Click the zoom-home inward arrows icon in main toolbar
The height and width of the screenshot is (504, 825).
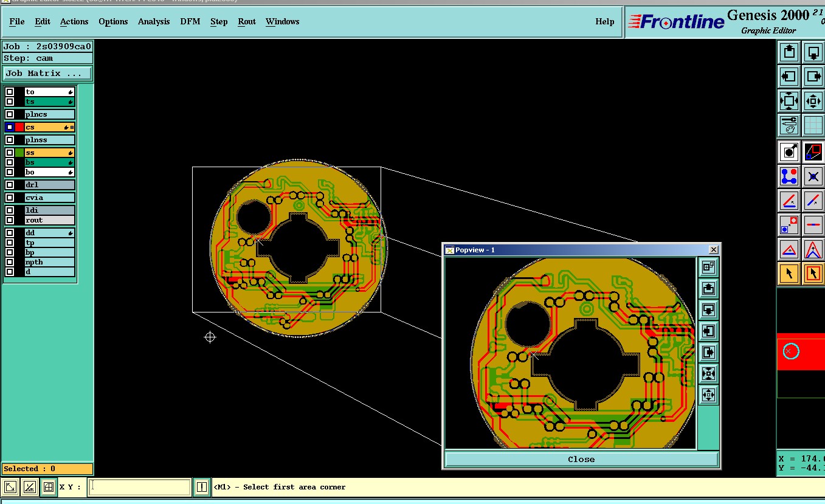point(789,101)
